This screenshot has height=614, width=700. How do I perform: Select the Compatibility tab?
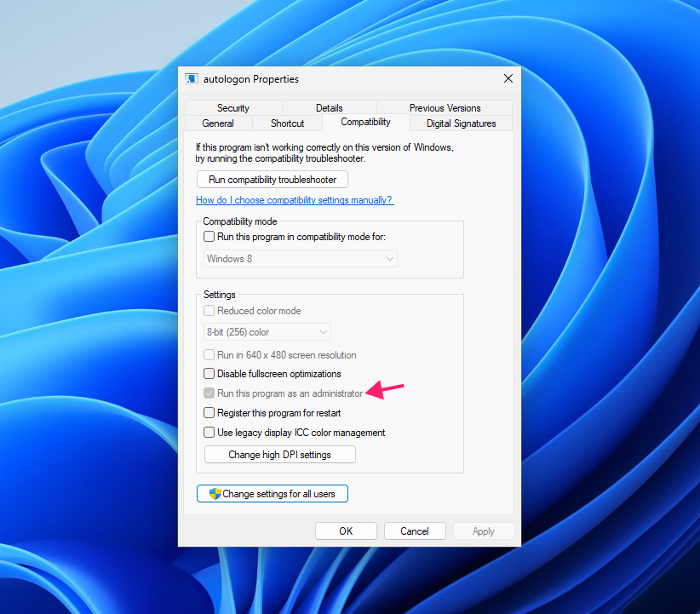click(x=365, y=122)
